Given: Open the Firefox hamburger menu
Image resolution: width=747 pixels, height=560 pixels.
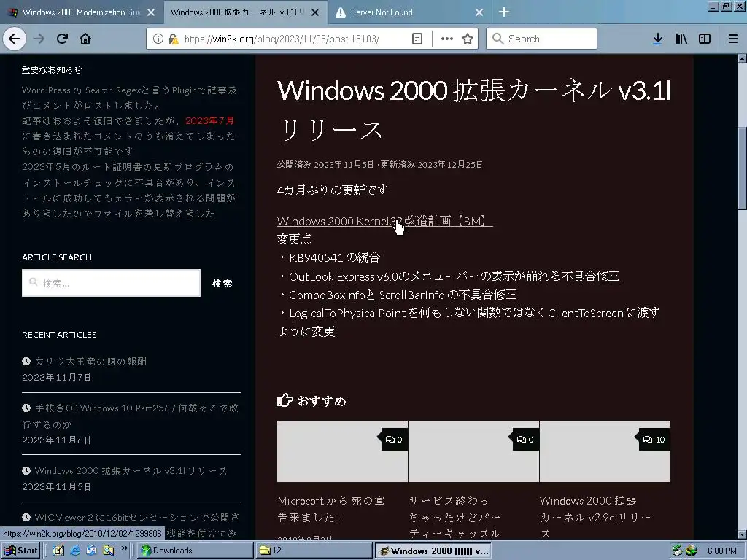Looking at the screenshot, I should click(733, 39).
